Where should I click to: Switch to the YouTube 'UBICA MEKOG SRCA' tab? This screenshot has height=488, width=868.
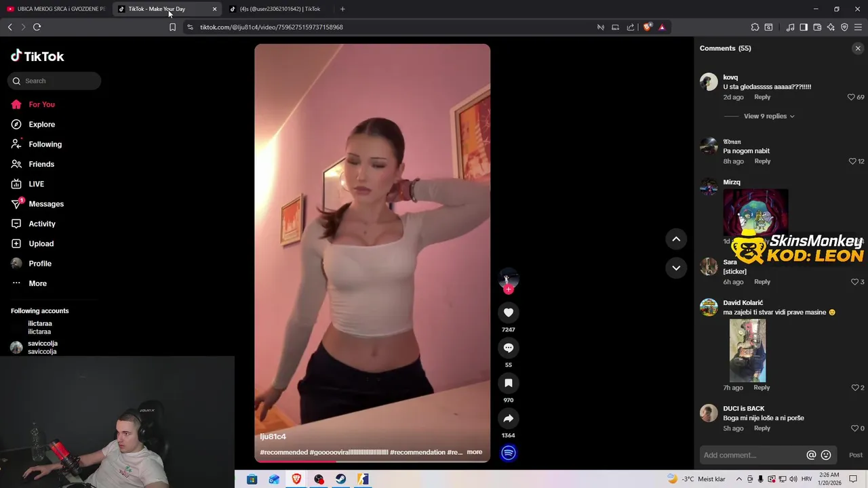pyautogui.click(x=56, y=9)
